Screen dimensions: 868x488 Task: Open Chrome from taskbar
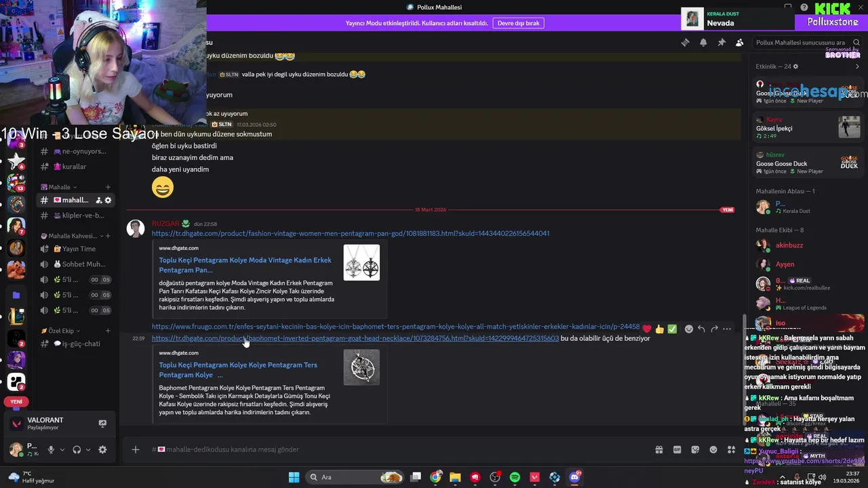[435, 477]
